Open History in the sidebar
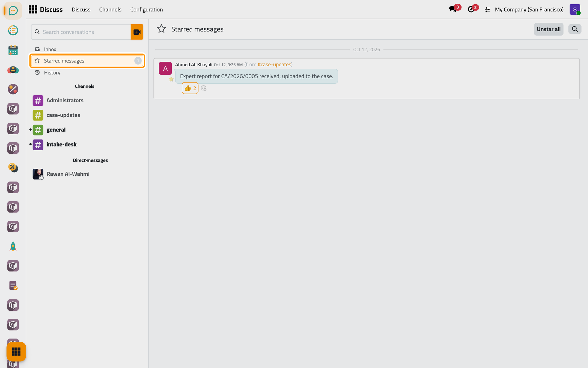Screen dimensions: 588x368 pyautogui.click(x=87, y=73)
